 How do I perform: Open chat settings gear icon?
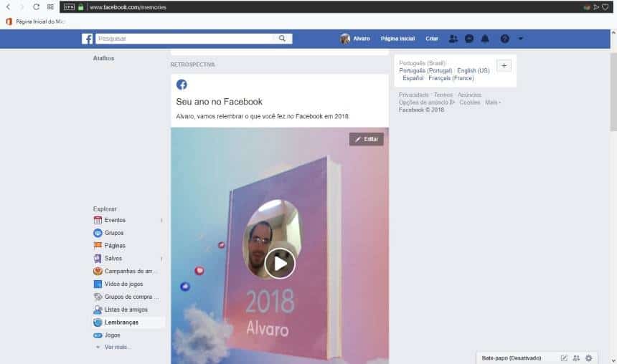589,358
